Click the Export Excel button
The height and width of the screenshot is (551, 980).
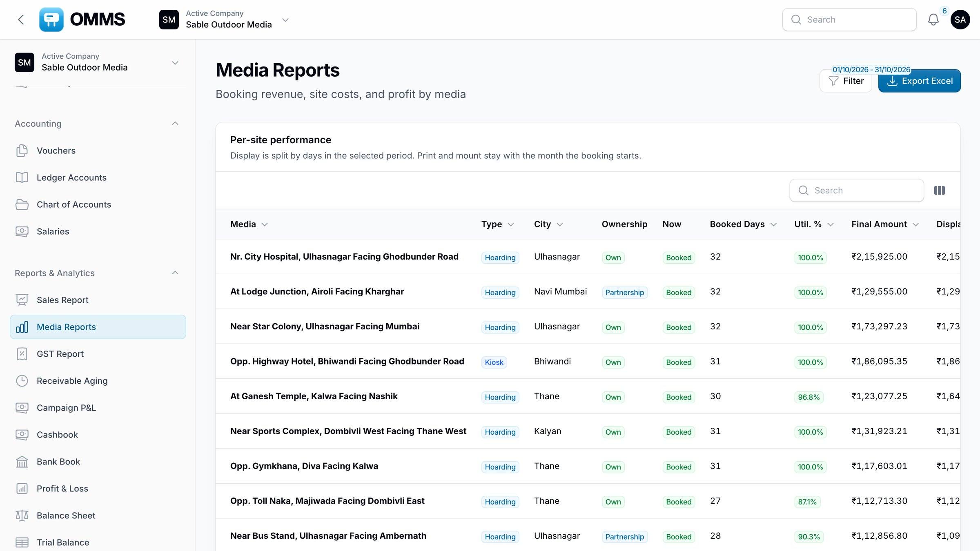(920, 81)
